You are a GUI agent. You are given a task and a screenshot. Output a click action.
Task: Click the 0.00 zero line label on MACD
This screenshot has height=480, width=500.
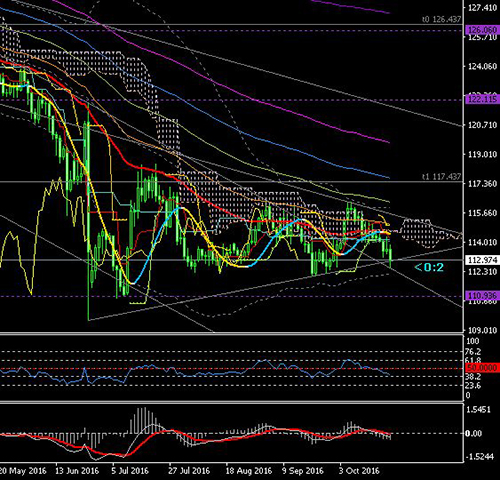[x=473, y=433]
